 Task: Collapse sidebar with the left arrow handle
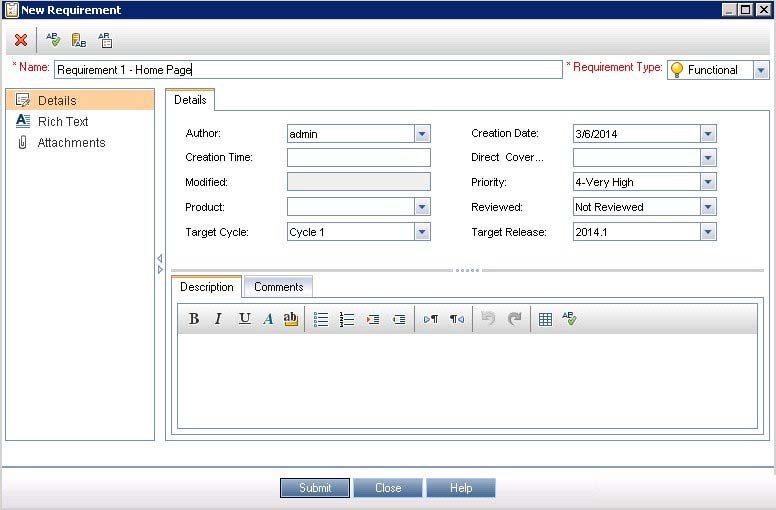point(160,258)
